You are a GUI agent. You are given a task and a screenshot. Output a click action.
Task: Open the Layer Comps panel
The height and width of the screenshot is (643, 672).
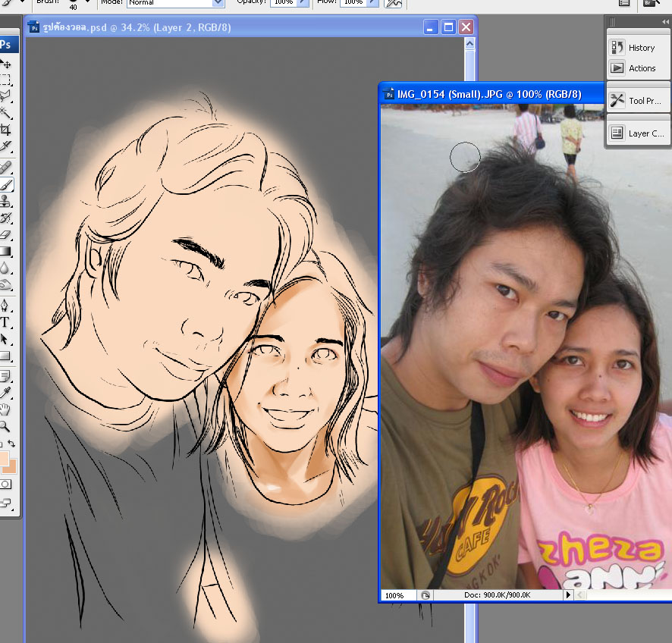[638, 133]
